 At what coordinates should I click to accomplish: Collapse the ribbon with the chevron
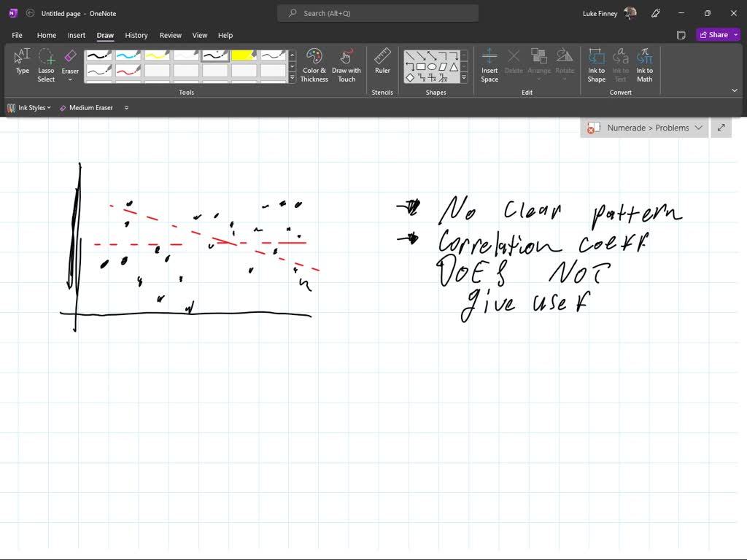(x=735, y=90)
